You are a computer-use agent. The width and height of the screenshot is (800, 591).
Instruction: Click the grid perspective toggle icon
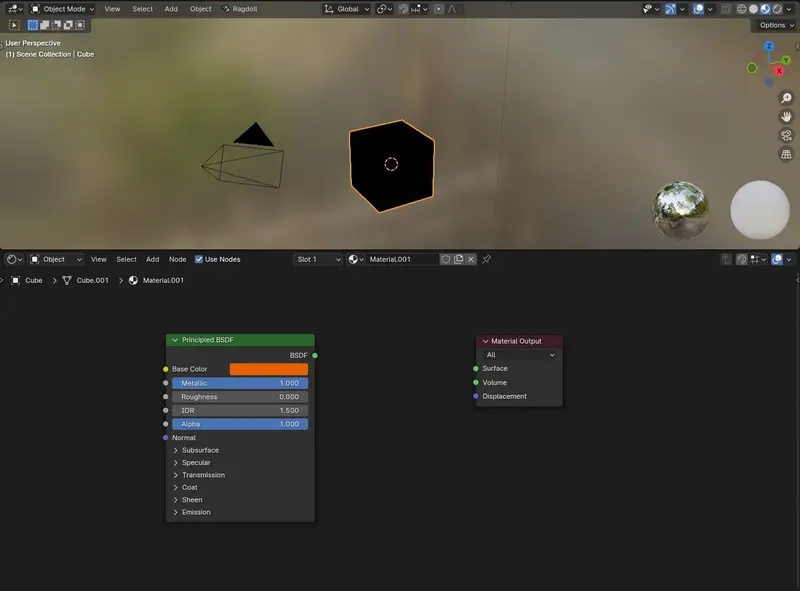point(787,152)
